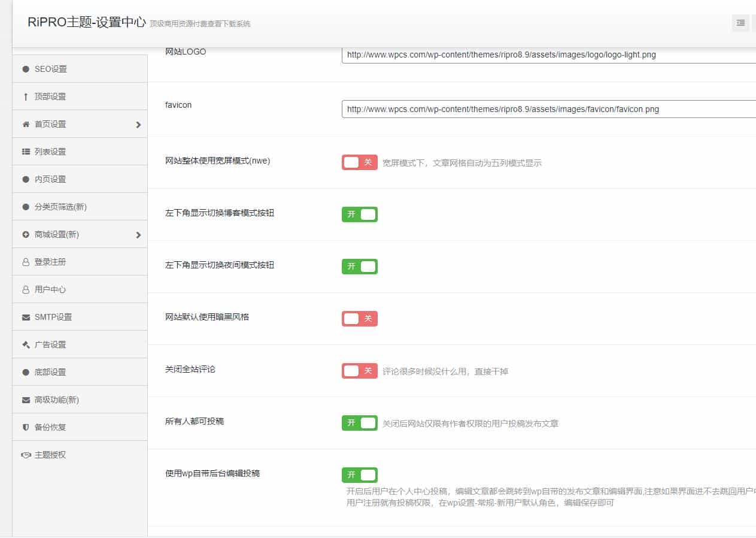
Task: Click the circle icon beside 底部设置
Action: (26, 372)
